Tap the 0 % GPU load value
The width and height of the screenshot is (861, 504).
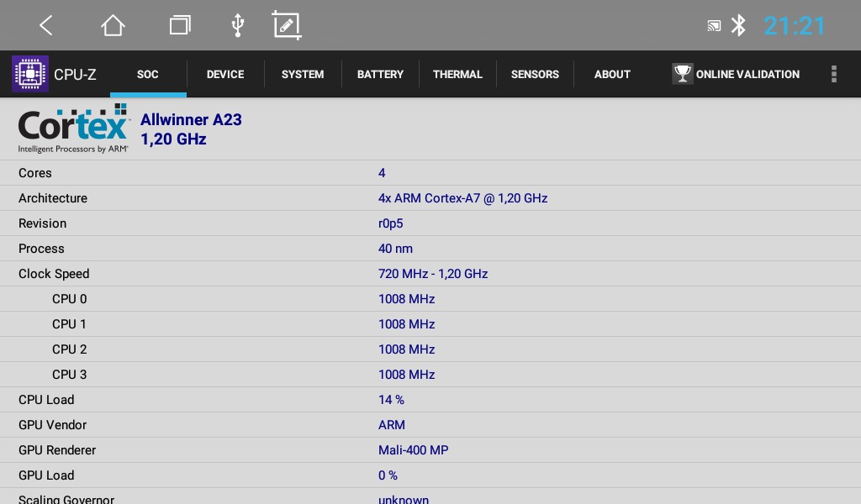coord(388,475)
